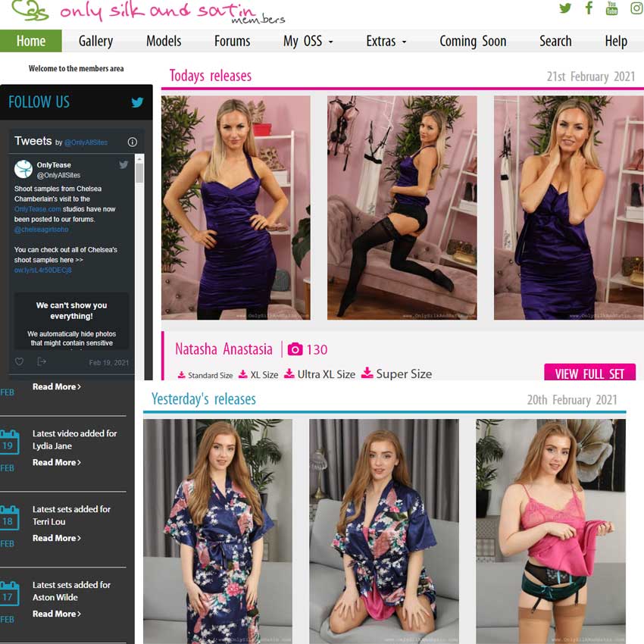Open the Instagram icon in header
Image resolution: width=644 pixels, height=644 pixels.
(637, 8)
